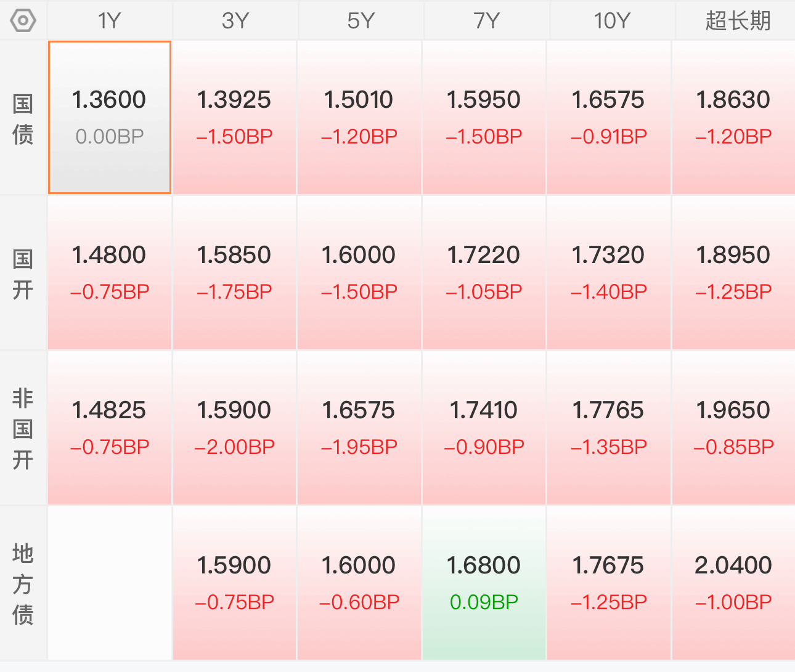Click the 国开 1Y cell 1.4800
The image size is (795, 672).
(x=110, y=273)
